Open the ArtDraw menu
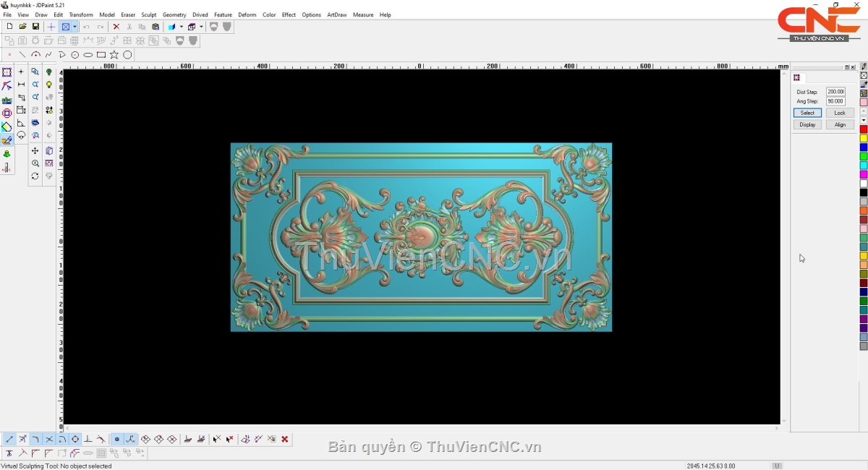 (336, 14)
